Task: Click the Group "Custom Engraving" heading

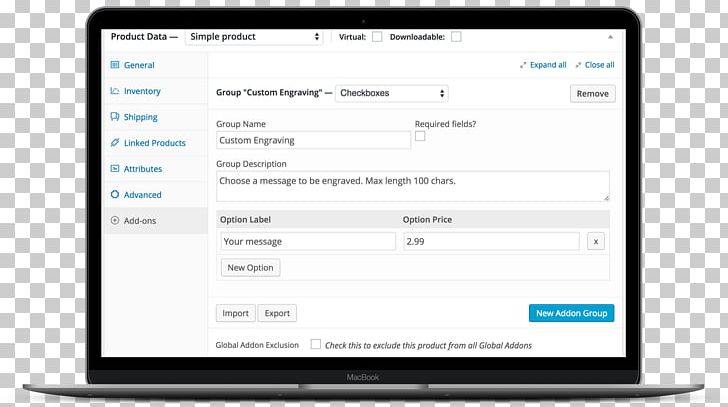Action: click(x=269, y=92)
